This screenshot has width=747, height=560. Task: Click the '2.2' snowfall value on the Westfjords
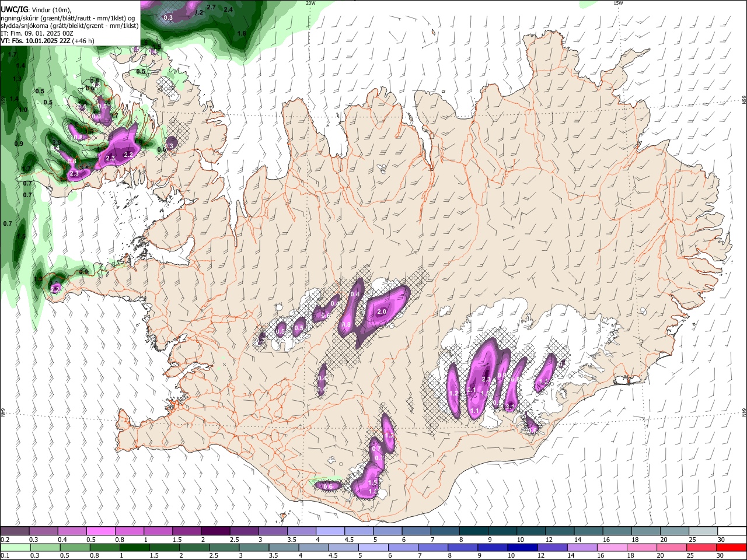pyautogui.click(x=129, y=154)
